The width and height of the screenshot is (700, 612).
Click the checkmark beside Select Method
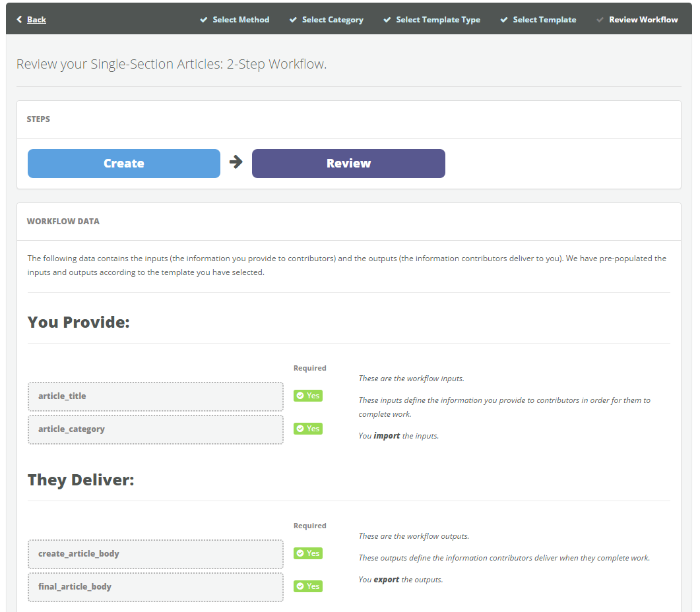(x=204, y=20)
